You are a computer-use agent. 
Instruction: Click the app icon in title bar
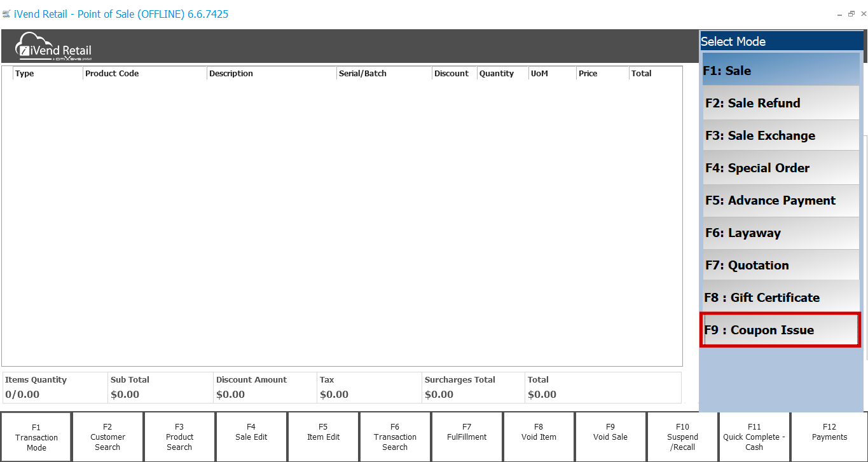6,14
